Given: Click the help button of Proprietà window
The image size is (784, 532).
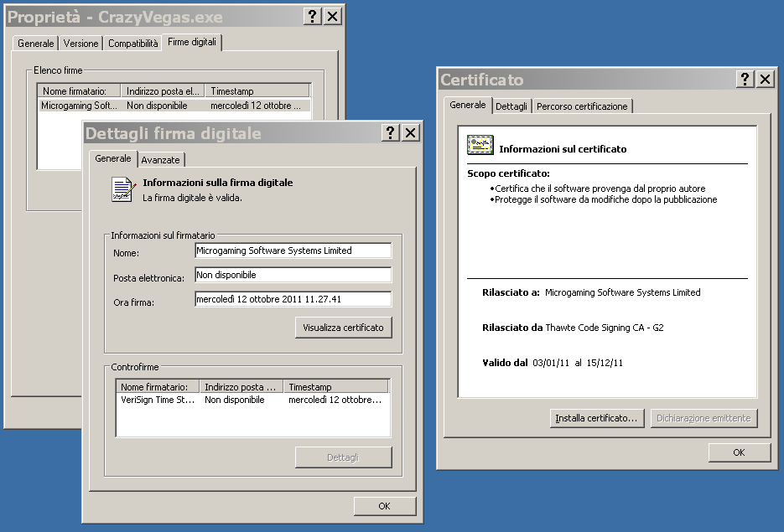Looking at the screenshot, I should pos(313,17).
